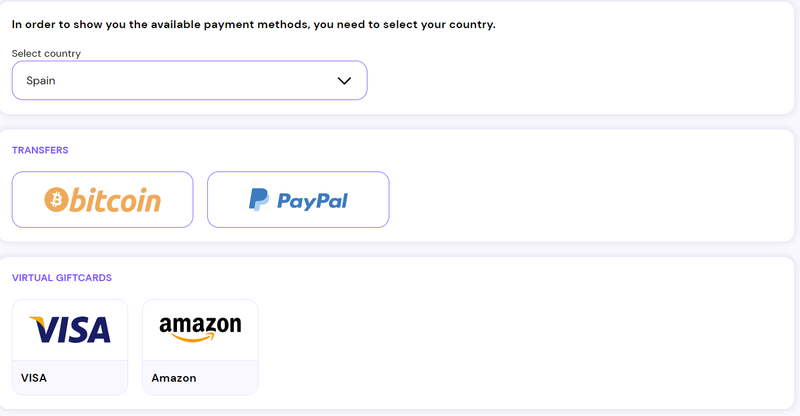The height and width of the screenshot is (416, 800).
Task: Click the orange Bitcoin coin symbol
Action: [x=56, y=199]
